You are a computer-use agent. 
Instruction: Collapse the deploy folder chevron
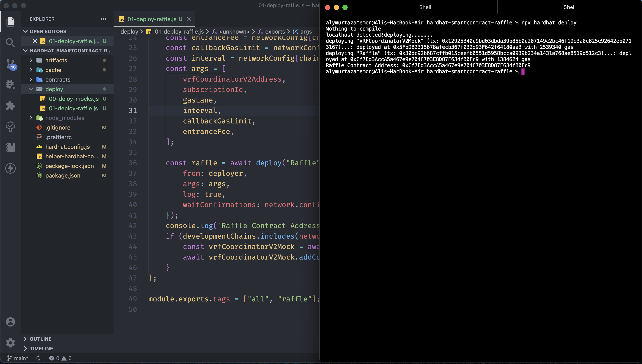(31, 89)
